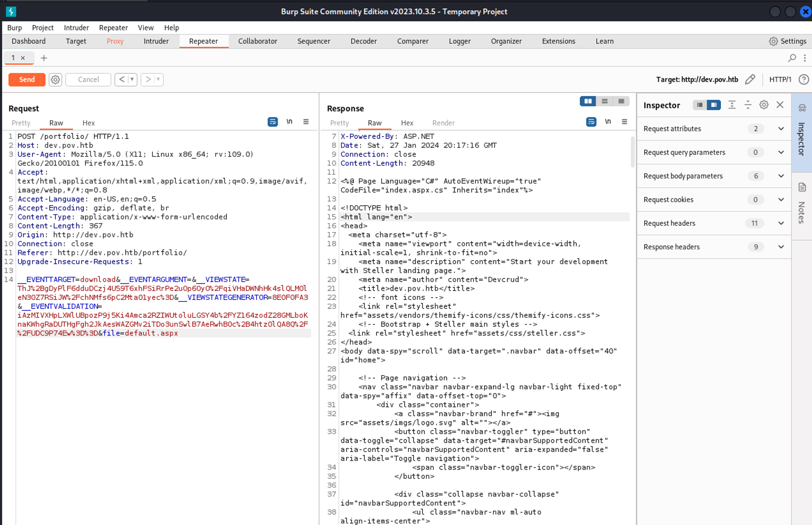The image size is (812, 525).
Task: Open Settings in the top right
Action: tap(787, 41)
